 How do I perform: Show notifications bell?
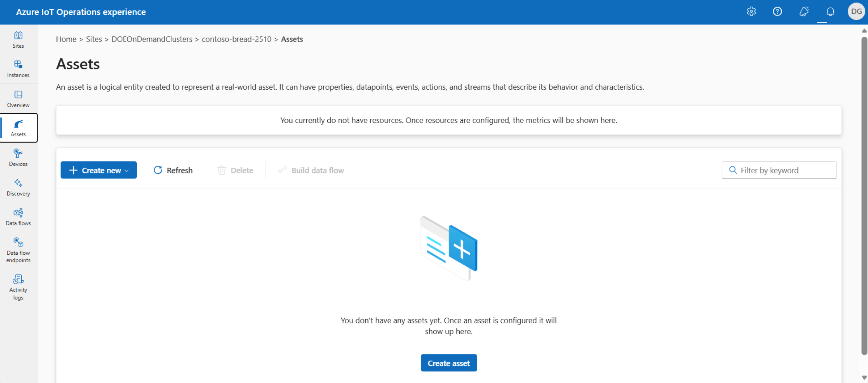coord(830,12)
